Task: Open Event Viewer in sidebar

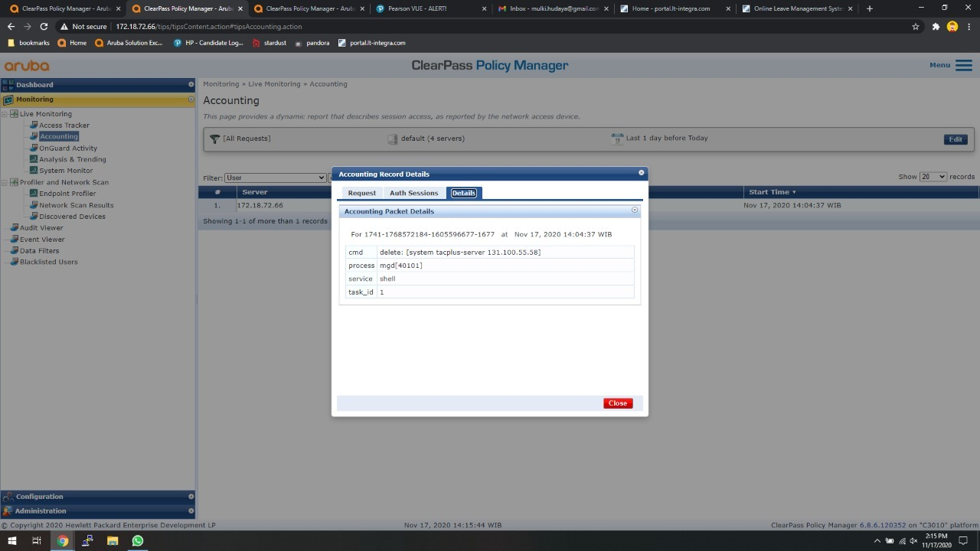Action: 42,240
